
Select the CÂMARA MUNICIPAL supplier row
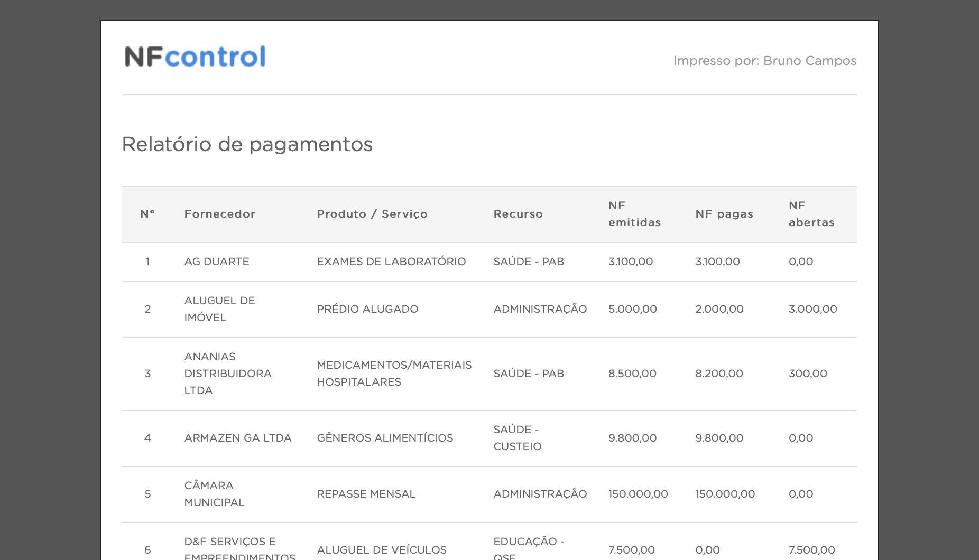coord(214,494)
